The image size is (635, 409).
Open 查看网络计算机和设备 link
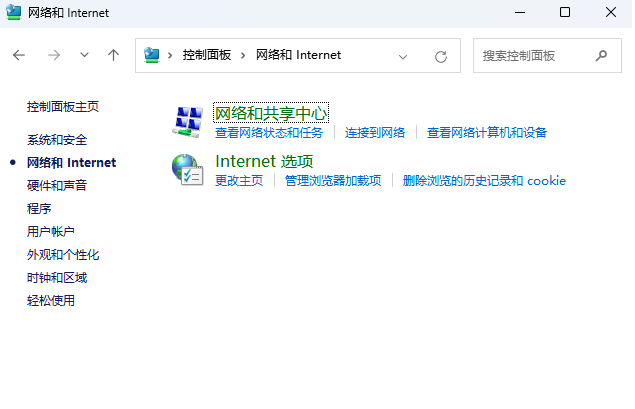point(487,133)
